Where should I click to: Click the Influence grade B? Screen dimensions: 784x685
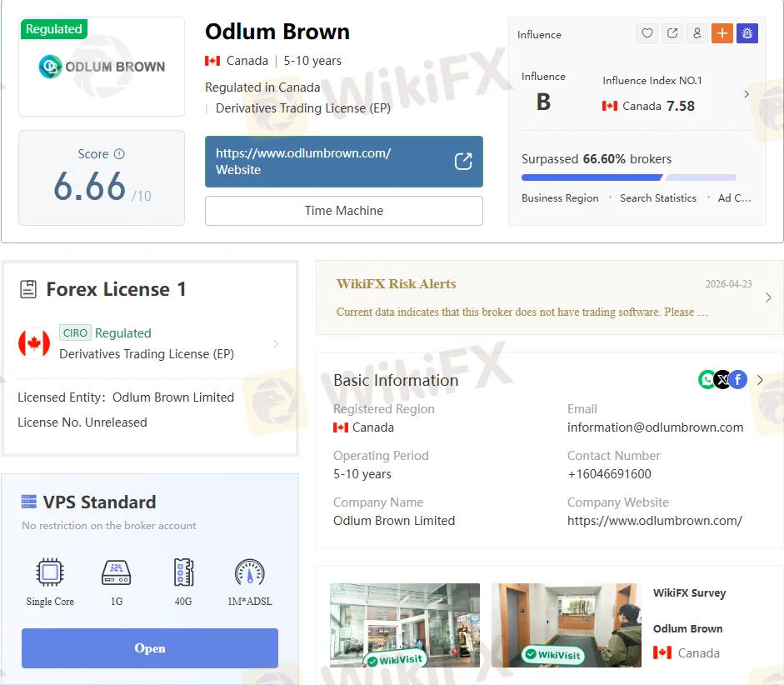(543, 102)
